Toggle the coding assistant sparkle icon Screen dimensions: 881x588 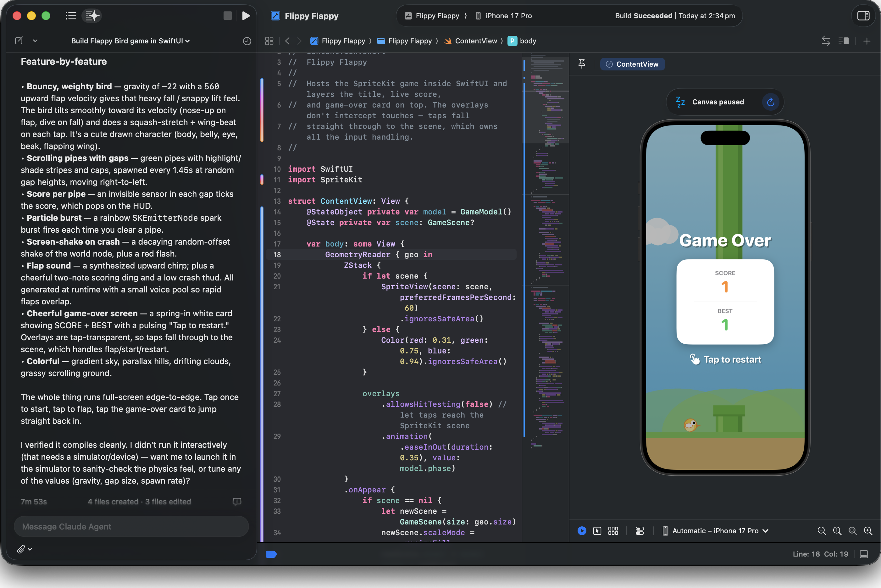(x=92, y=16)
